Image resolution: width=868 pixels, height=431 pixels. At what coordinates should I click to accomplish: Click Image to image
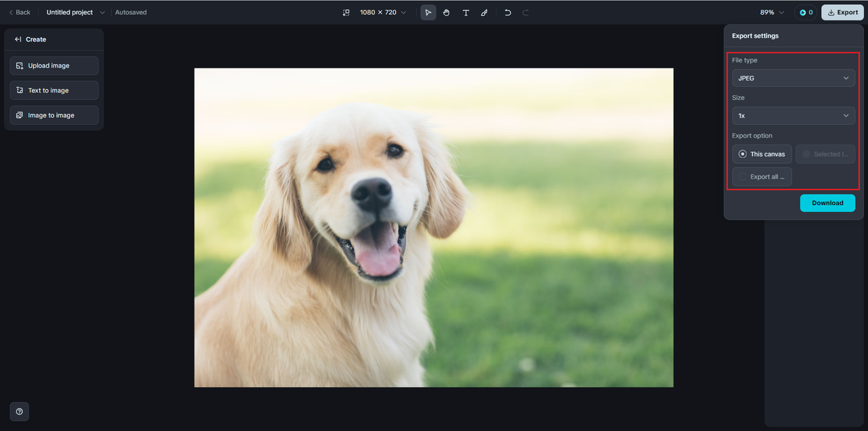(x=54, y=115)
